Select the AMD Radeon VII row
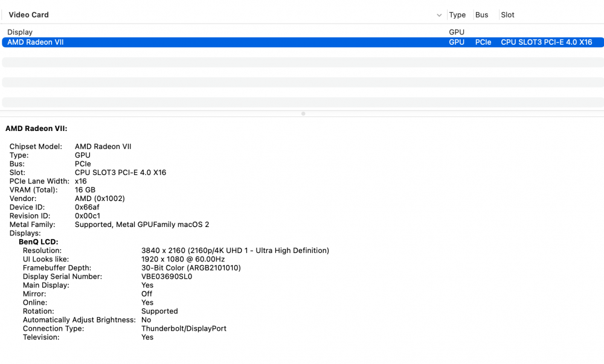604x364 pixels. point(303,42)
